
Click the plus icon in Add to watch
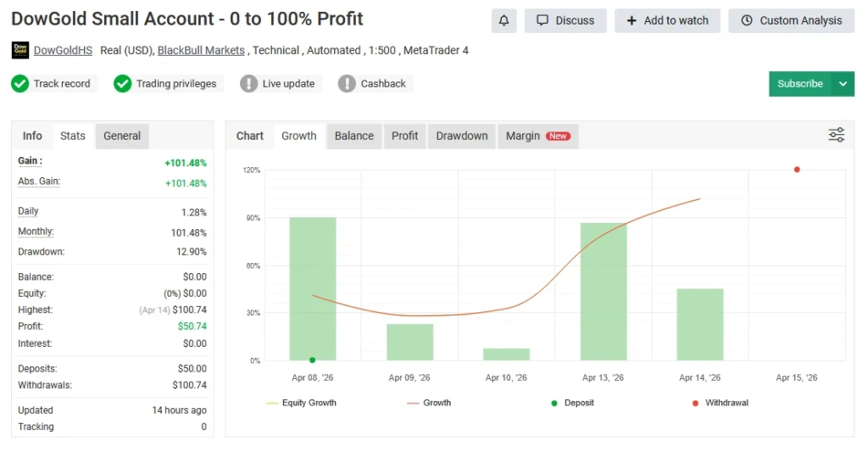[632, 20]
